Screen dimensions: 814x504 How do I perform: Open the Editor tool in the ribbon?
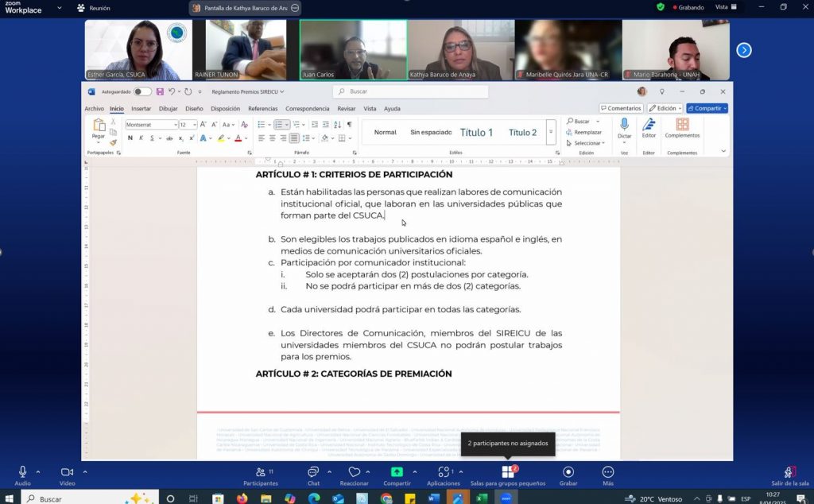pos(649,125)
